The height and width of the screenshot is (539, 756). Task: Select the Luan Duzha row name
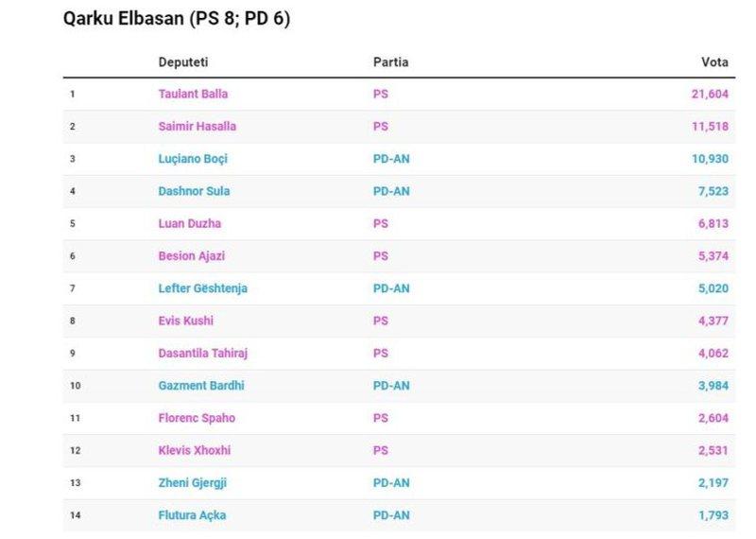[189, 223]
